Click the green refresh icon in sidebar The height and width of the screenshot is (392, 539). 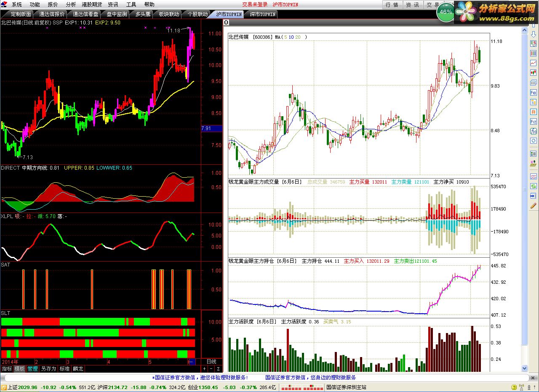(x=533, y=186)
